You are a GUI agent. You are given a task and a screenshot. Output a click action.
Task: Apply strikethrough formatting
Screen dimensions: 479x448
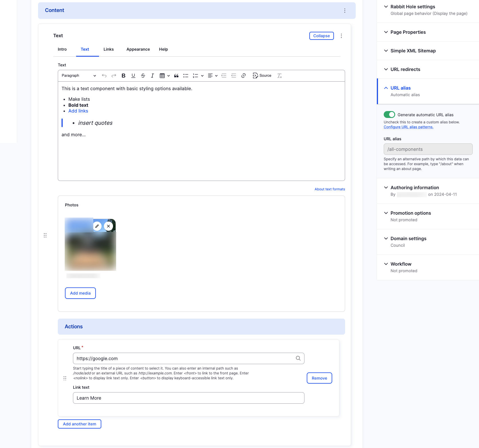[143, 76]
